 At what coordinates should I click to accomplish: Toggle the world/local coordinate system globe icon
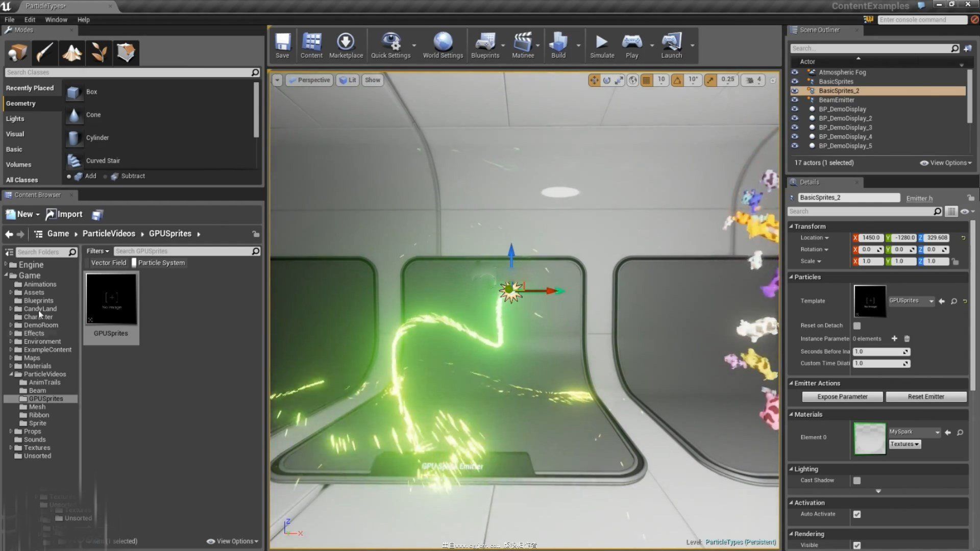pos(633,80)
